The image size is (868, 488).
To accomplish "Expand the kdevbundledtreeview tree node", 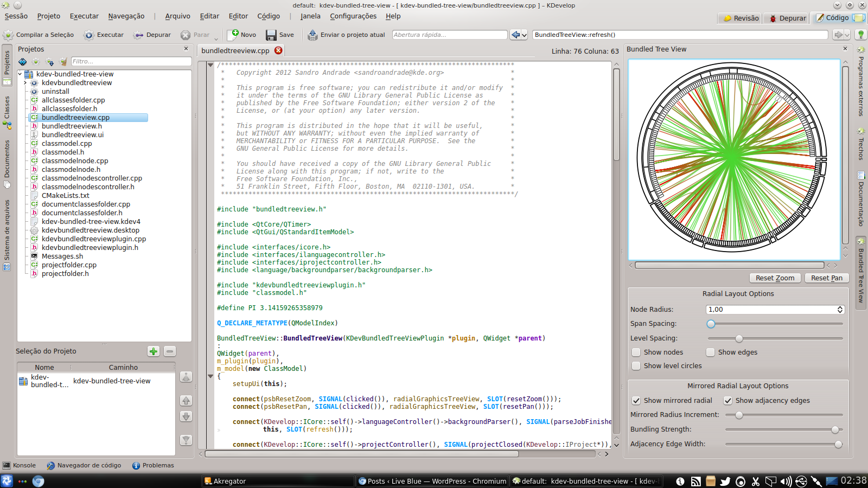I will [25, 83].
